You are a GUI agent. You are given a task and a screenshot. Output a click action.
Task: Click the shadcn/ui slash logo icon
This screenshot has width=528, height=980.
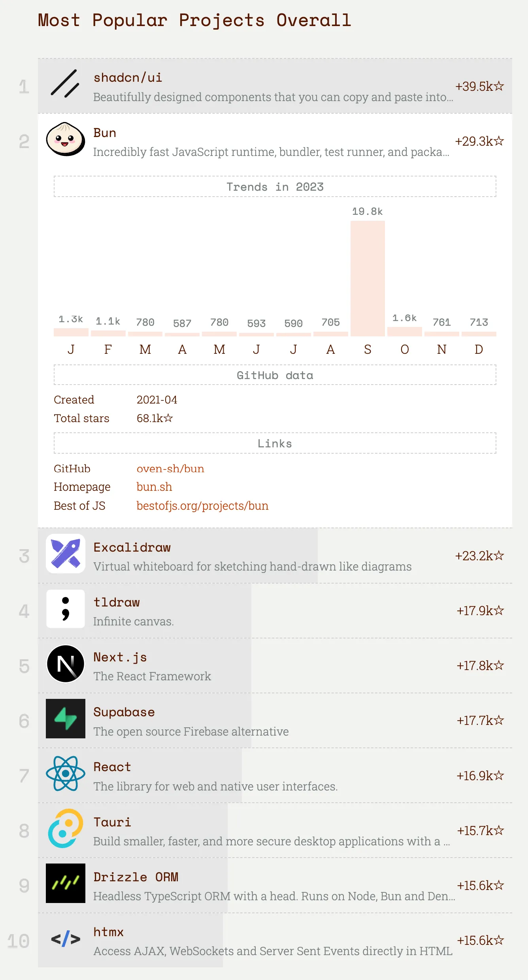(65, 84)
